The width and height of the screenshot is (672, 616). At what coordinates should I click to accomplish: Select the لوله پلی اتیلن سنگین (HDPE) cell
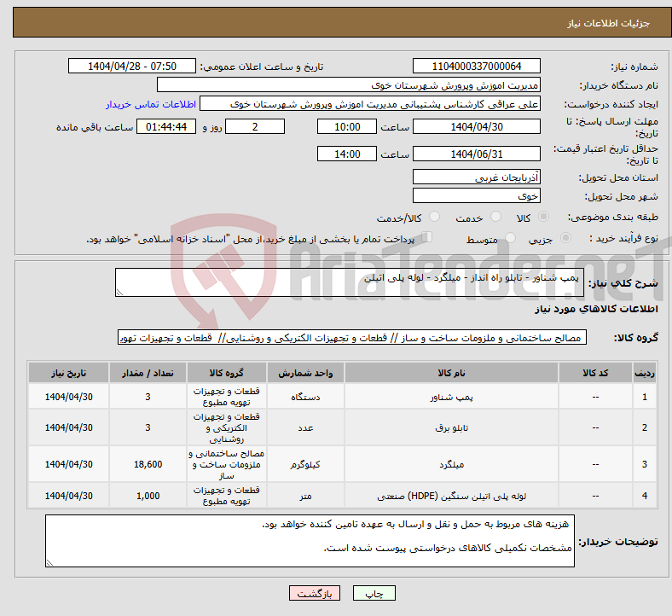pyautogui.click(x=451, y=496)
